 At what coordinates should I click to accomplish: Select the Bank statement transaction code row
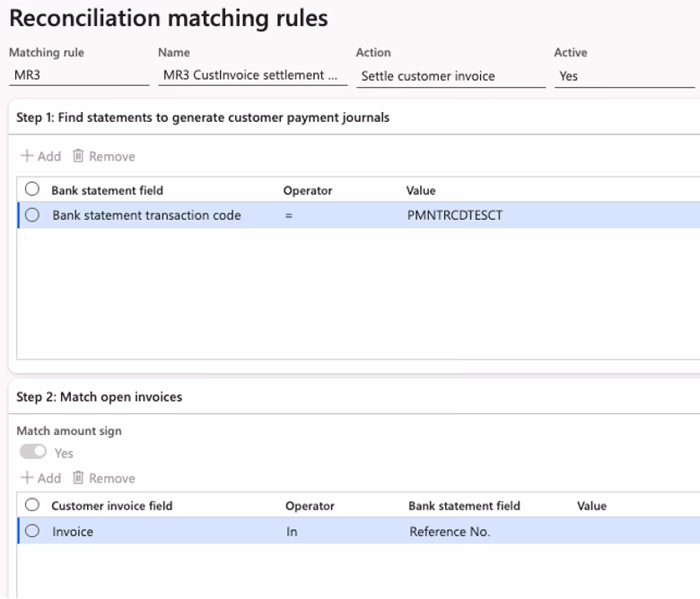(x=32, y=215)
